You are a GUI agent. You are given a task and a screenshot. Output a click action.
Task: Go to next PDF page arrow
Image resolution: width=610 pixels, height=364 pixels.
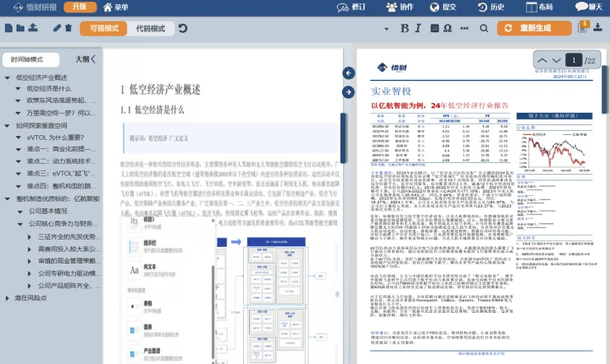pos(556,60)
